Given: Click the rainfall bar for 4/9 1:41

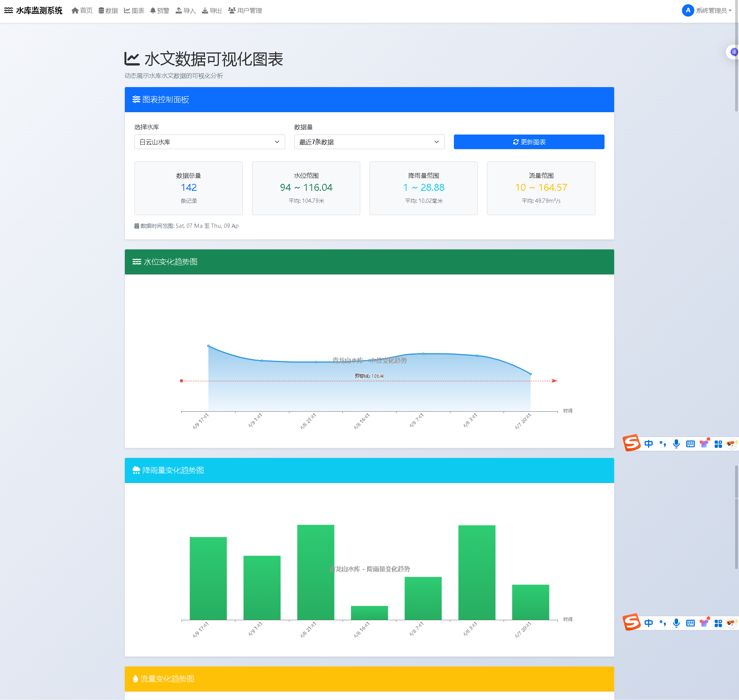Looking at the screenshot, I should (x=262, y=588).
